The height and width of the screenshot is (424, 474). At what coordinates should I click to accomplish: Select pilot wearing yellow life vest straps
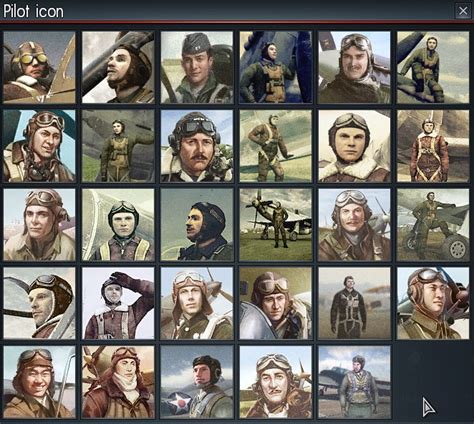coord(118,225)
